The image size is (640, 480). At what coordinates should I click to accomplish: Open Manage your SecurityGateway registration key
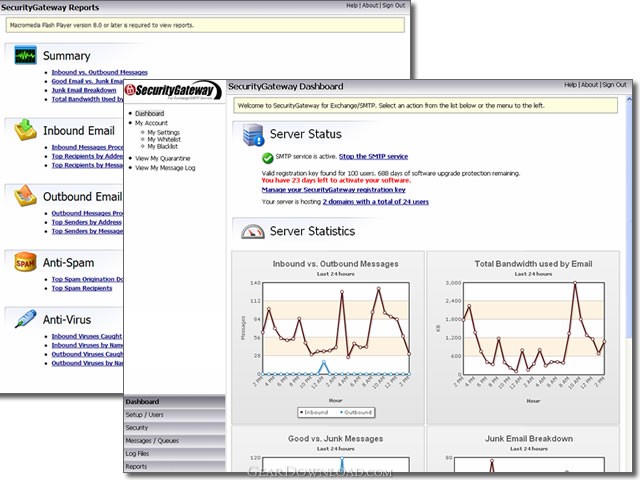[x=333, y=190]
